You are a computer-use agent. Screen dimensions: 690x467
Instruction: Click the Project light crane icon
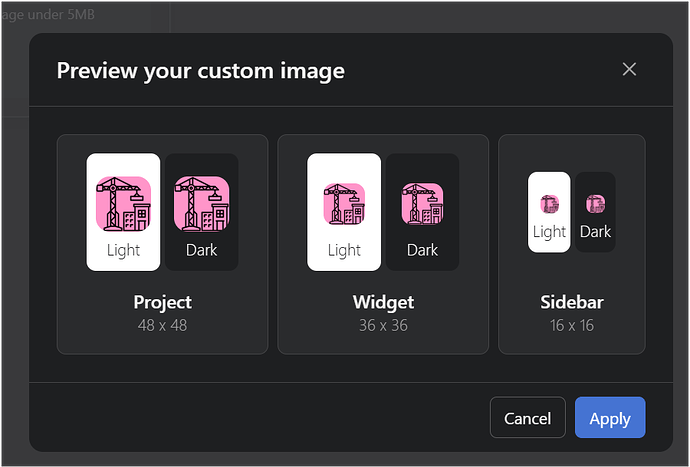[123, 203]
